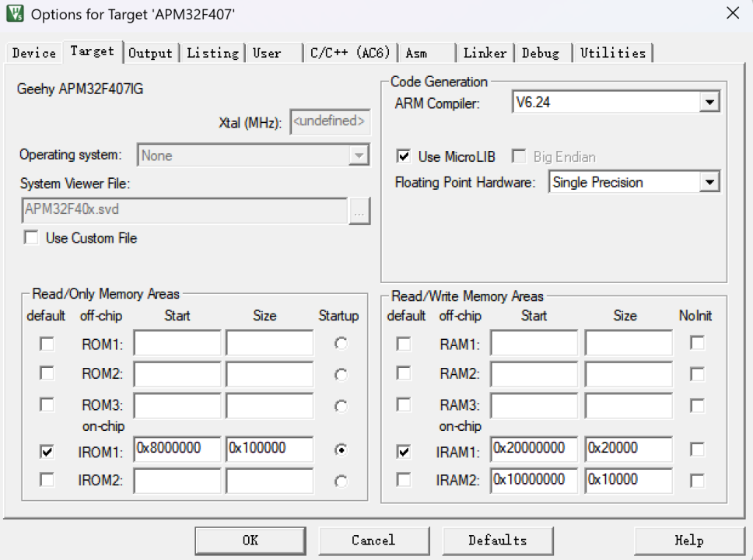This screenshot has width=753, height=560.
Task: Open the C/C++ (AC6) tab
Action: (349, 53)
